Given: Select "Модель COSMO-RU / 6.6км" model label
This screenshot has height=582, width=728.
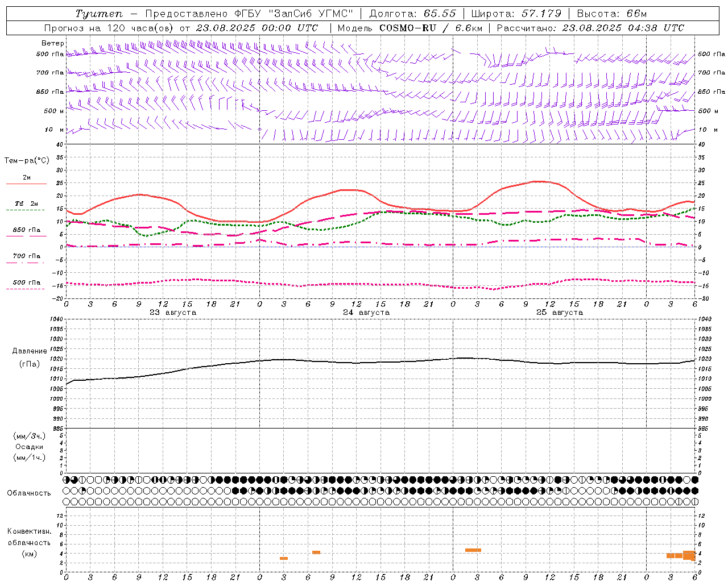Looking at the screenshot, I should [410, 28].
